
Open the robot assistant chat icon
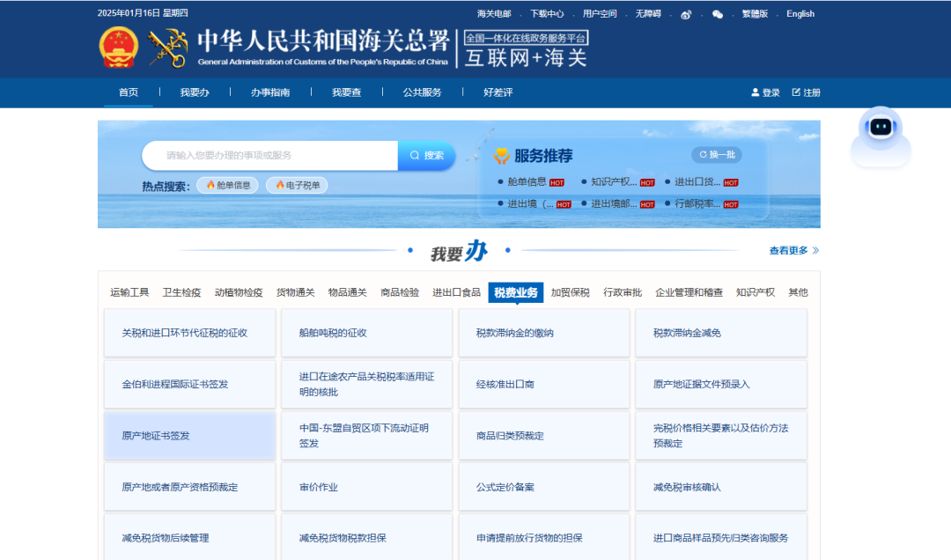coord(881,136)
